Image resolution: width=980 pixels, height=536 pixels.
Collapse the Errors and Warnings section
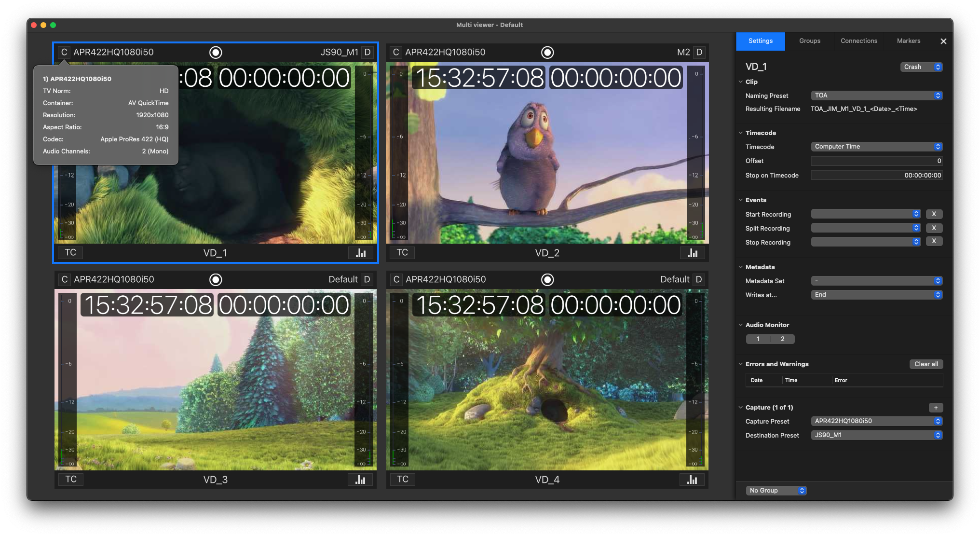coord(741,364)
